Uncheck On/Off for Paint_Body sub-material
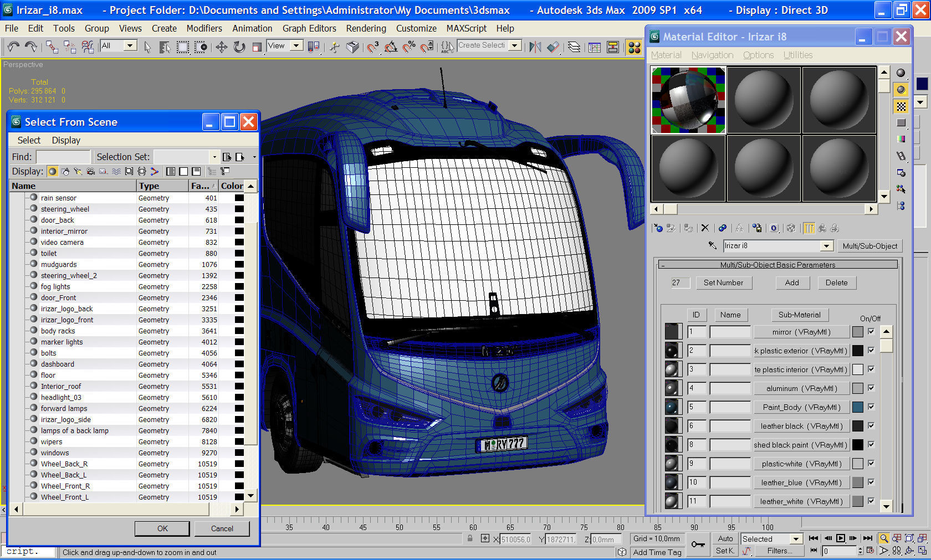Image resolution: width=931 pixels, height=560 pixels. (x=871, y=407)
